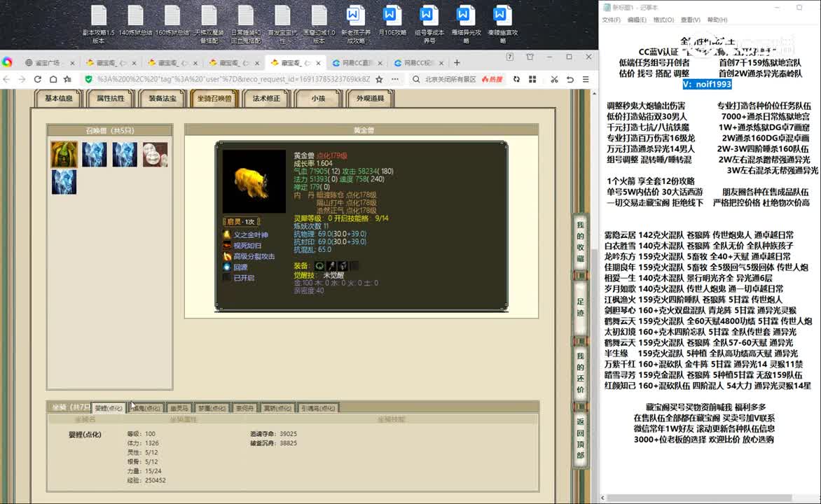Click the search box with 北京关闭所有景区

pos(449,80)
